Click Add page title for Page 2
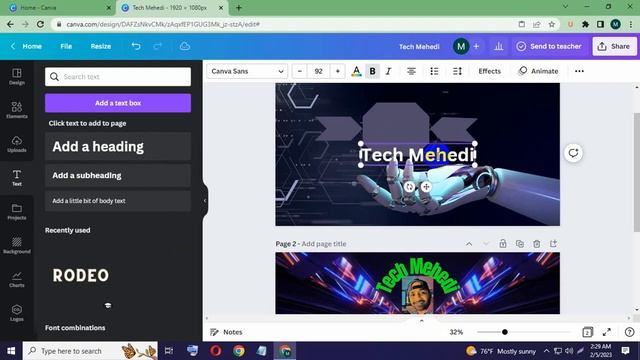Screen dimensions: 640x360 coord(324,244)
